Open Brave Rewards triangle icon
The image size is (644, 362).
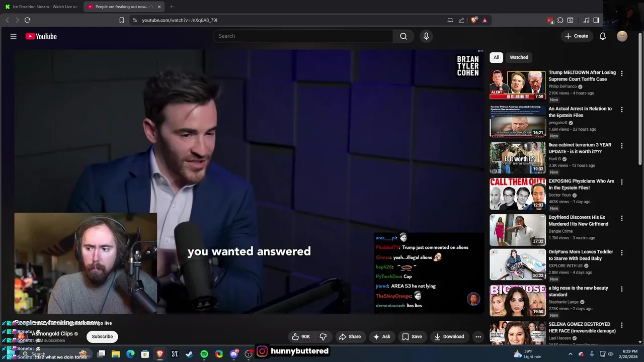point(485,20)
